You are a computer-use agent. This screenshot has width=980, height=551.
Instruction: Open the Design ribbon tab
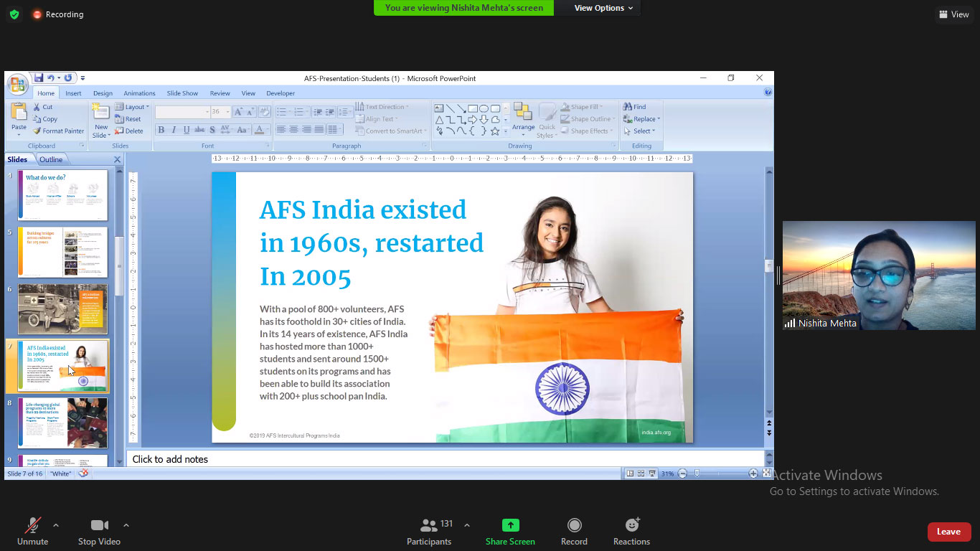[103, 93]
